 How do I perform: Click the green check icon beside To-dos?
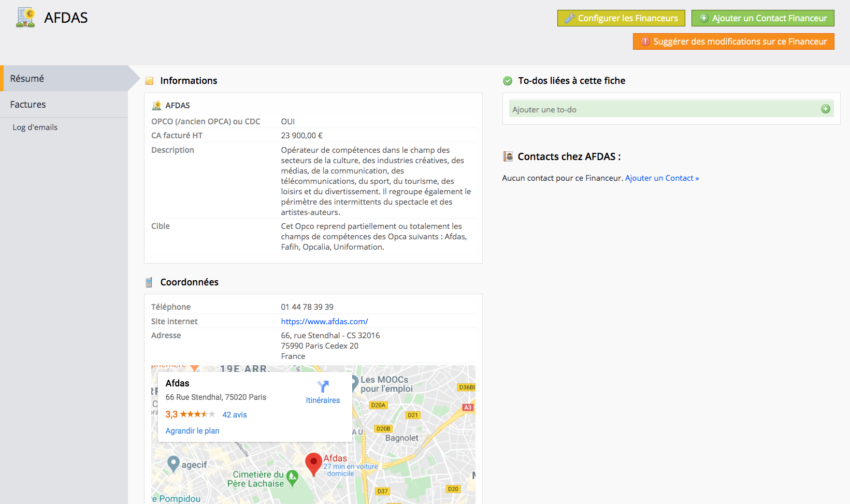508,81
